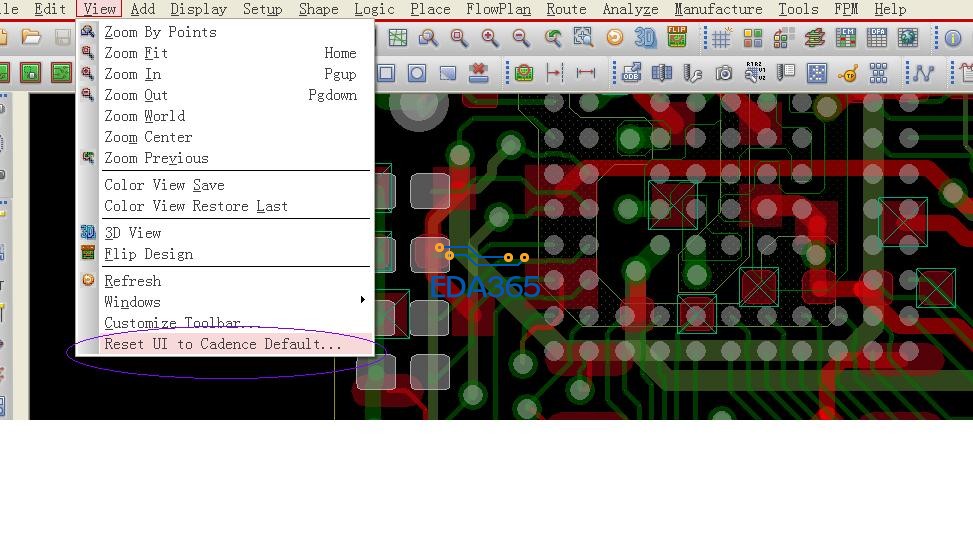Screen dimensions: 973x540
Task: Click the DFA spreadsheet toolbar icon
Action: point(877,38)
